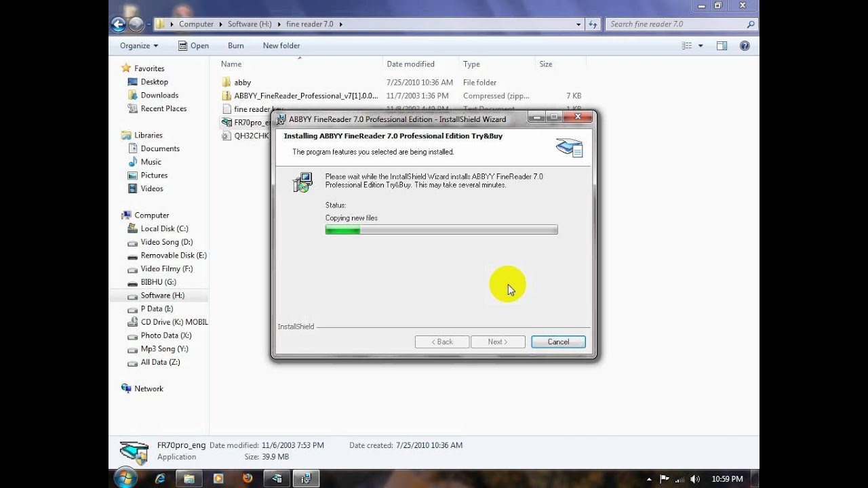Image resolution: width=868 pixels, height=488 pixels.
Task: Click the Windows Start orb
Action: (x=125, y=478)
